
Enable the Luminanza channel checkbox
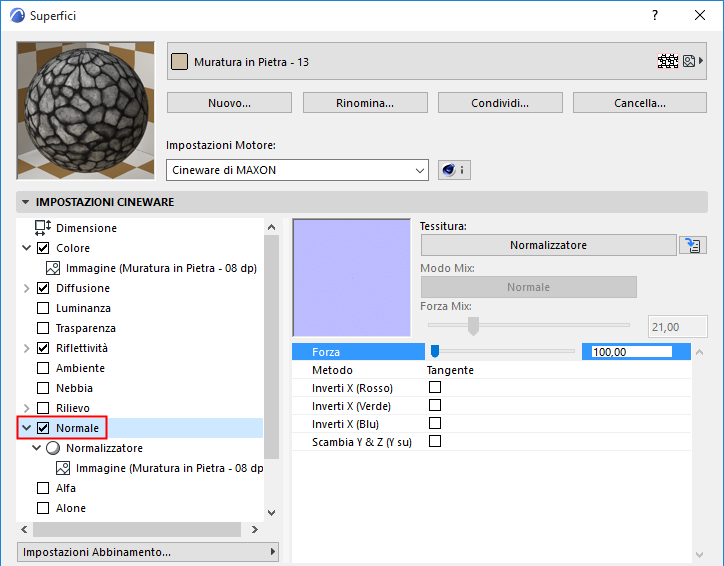point(43,308)
